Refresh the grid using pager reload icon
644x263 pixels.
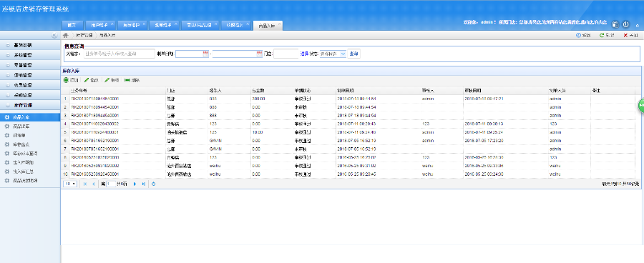153,184
